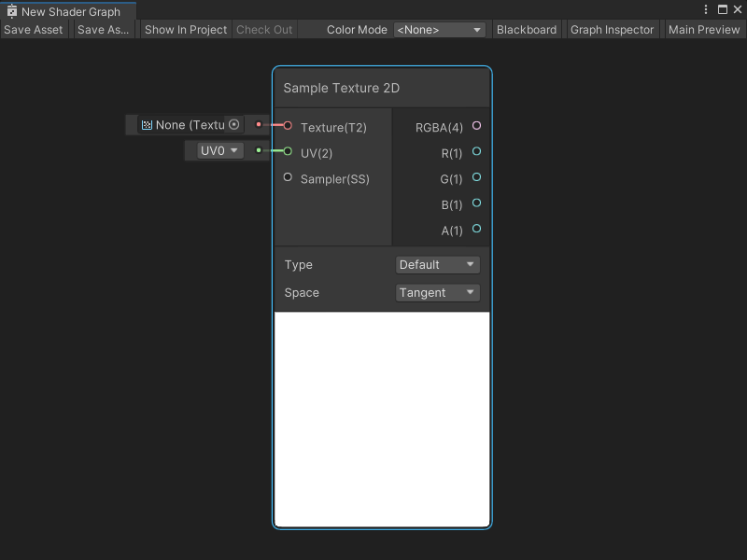747x560 pixels.
Task: Toggle the Blackboard panel
Action: pos(526,29)
